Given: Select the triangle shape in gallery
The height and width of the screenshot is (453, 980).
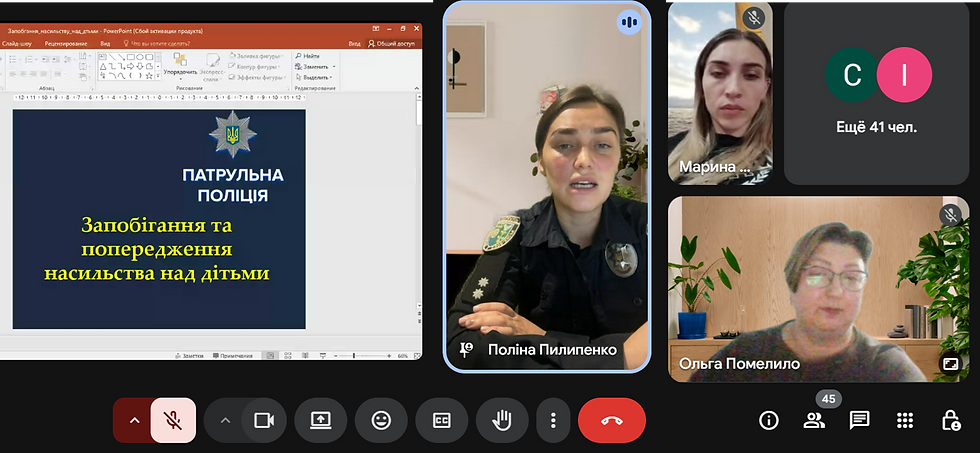Looking at the screenshot, I should (x=103, y=66).
